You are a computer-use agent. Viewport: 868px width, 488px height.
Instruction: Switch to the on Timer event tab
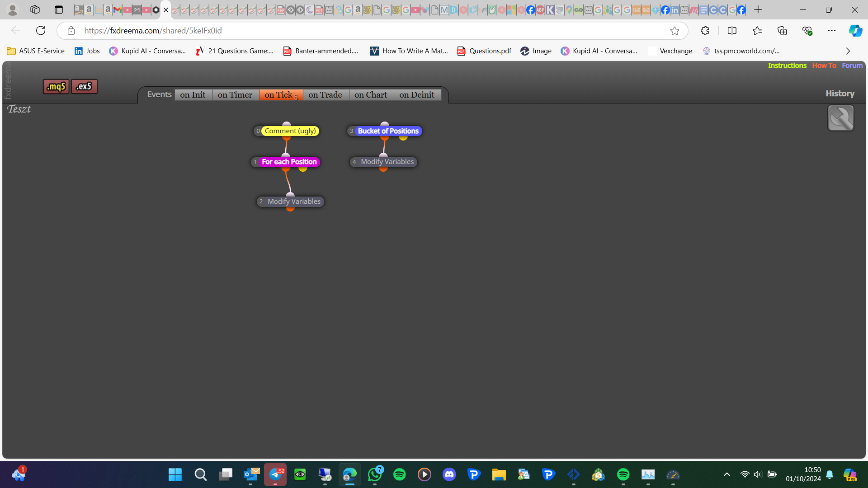[x=235, y=95]
